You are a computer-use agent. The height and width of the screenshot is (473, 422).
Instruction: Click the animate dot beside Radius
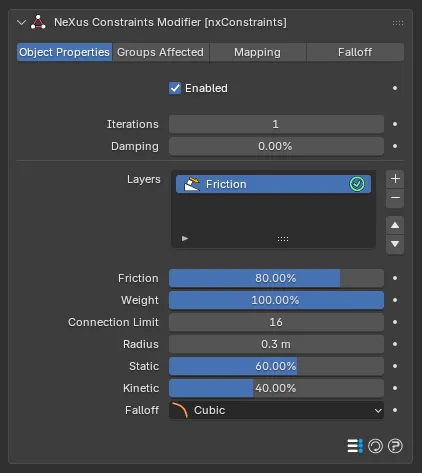tap(395, 344)
